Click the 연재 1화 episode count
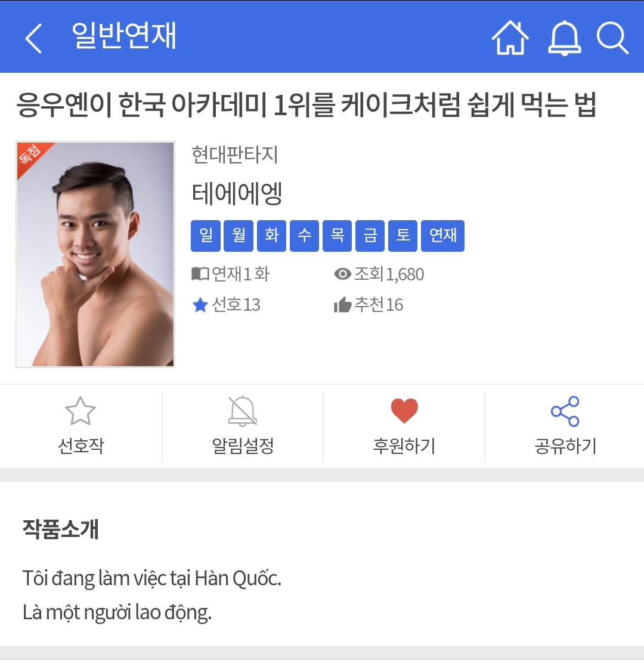Viewport: 644px width, 667px height. pos(231,274)
